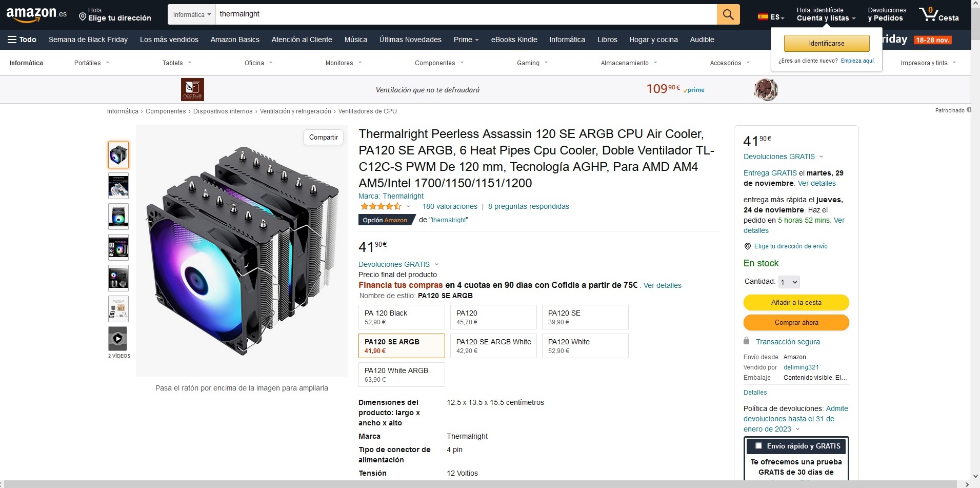The height and width of the screenshot is (488, 980).
Task: Select the PA120 SE ARGB White style option
Action: click(x=493, y=346)
